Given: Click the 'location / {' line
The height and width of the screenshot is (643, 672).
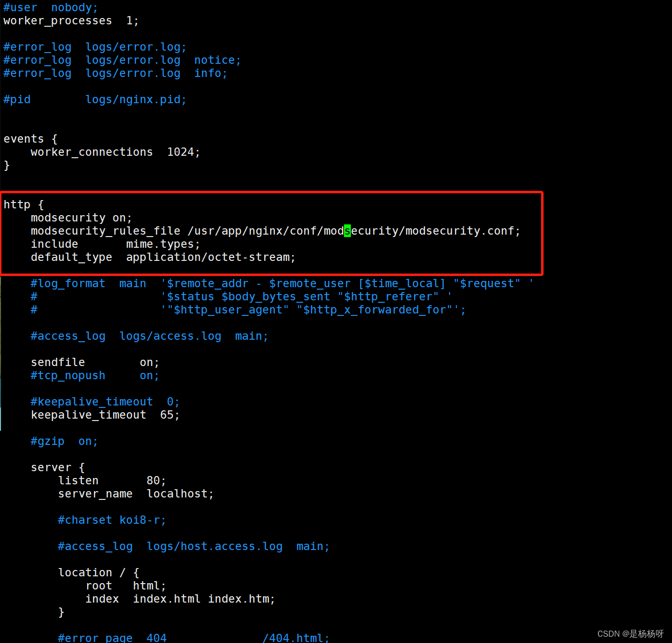Looking at the screenshot, I should 99,573.
